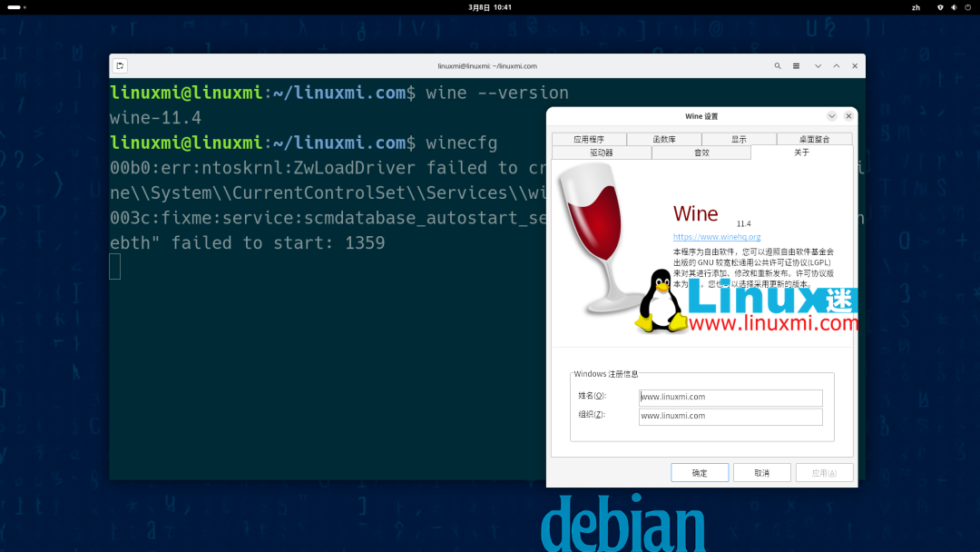This screenshot has width=980, height=552.
Task: Click the volume icon in top bar
Action: [x=954, y=6]
